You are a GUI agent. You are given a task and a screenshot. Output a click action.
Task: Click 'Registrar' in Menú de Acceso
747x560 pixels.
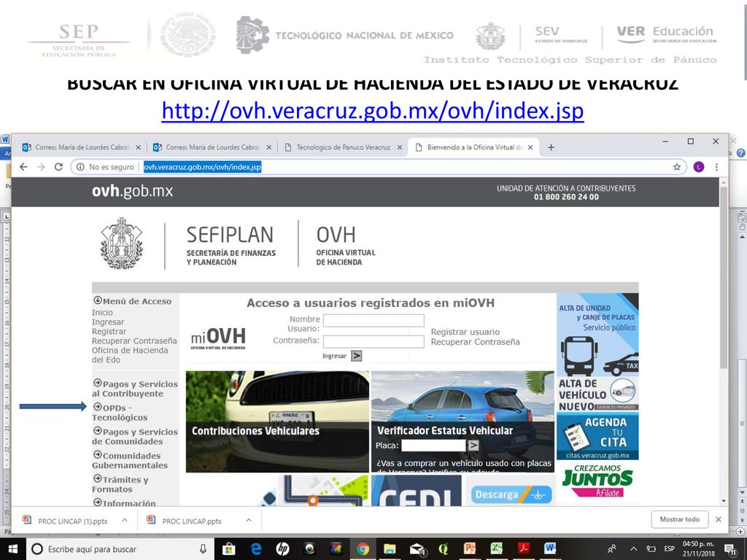[x=109, y=332]
